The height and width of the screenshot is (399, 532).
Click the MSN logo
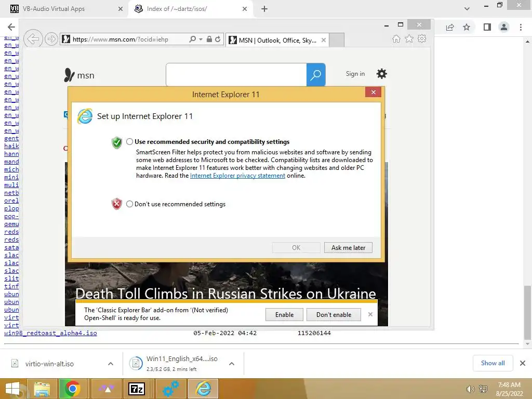tap(79, 75)
